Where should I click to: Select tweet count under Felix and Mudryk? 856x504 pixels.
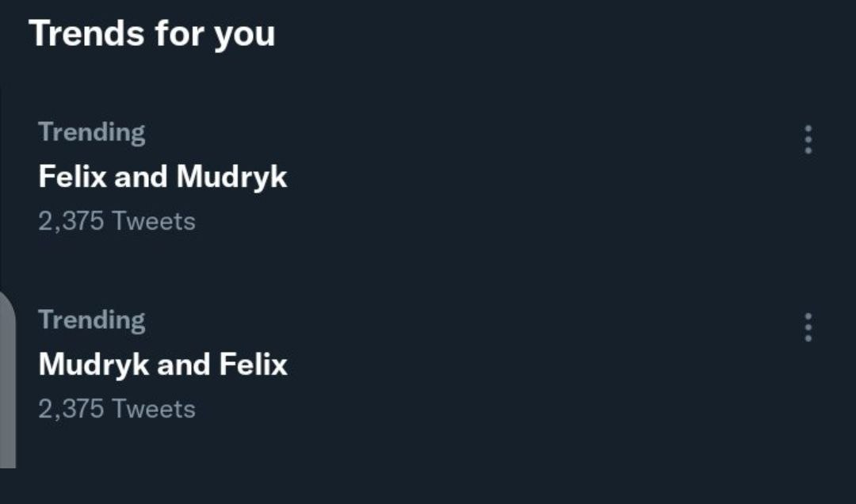point(117,221)
